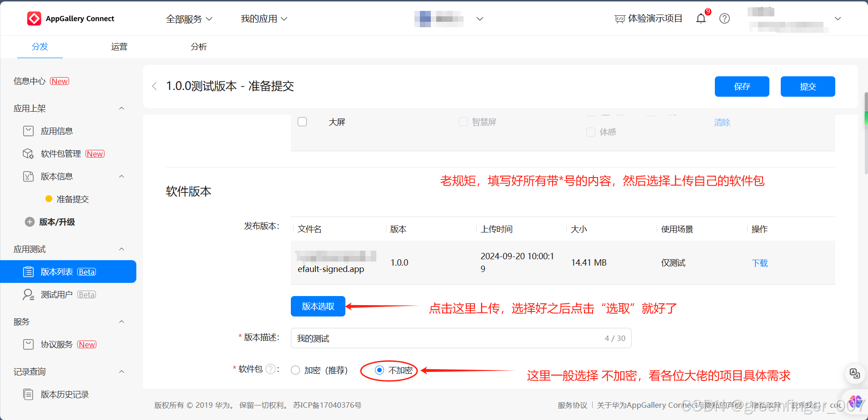This screenshot has width=868, height=420.
Task: Click the 清除 link
Action: 722,122
